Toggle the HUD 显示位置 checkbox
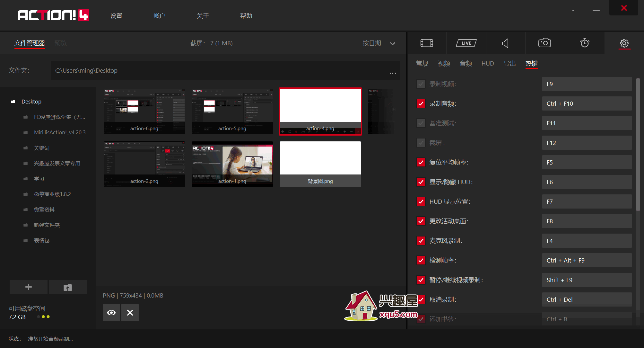The height and width of the screenshot is (348, 644). tap(421, 201)
